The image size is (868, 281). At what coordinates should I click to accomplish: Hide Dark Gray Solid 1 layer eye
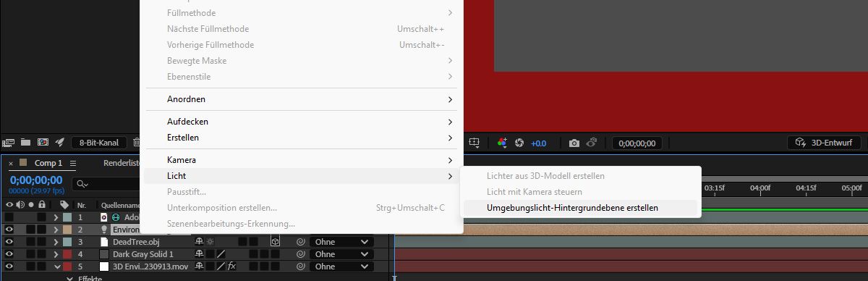click(x=9, y=254)
